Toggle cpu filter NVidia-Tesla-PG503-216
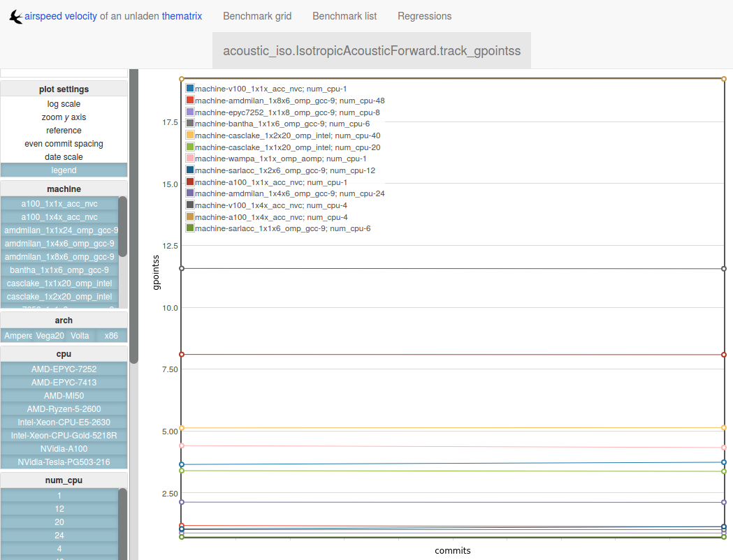733x560 pixels. tap(64, 462)
